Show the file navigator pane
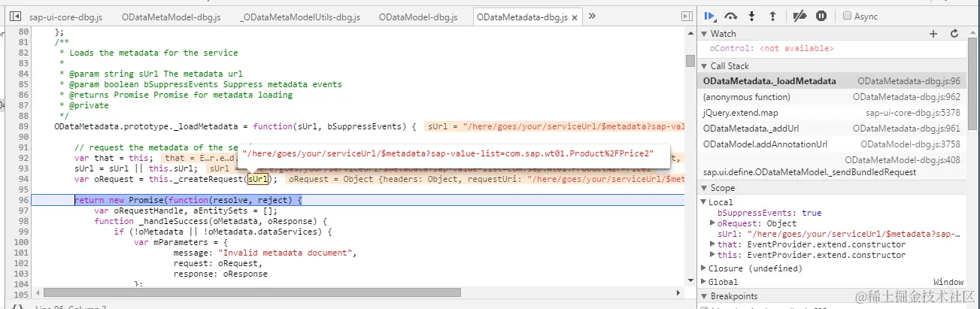 point(14,16)
